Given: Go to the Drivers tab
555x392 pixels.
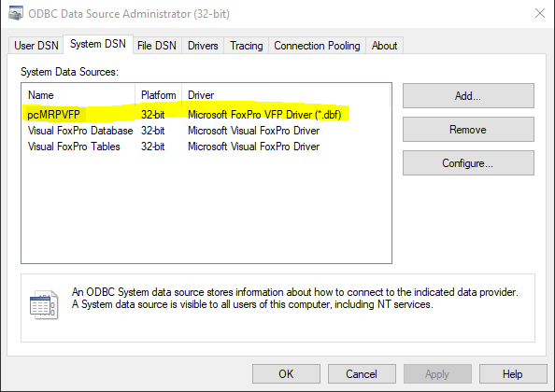Looking at the screenshot, I should [203, 46].
